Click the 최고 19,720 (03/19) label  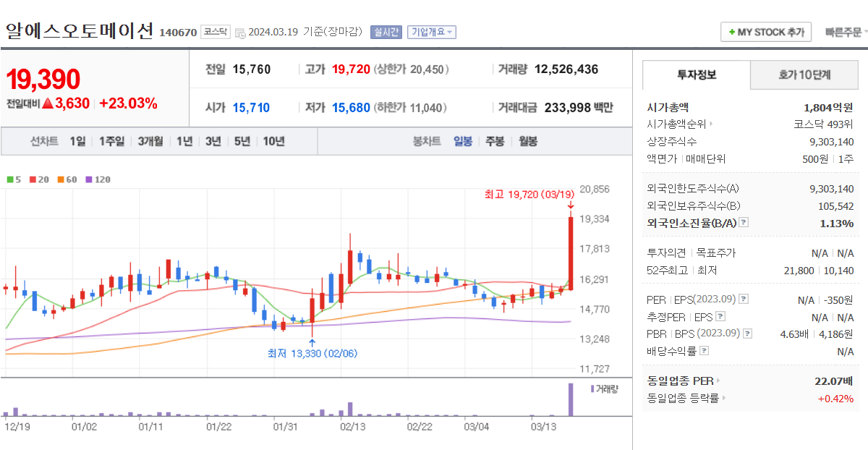tap(529, 194)
